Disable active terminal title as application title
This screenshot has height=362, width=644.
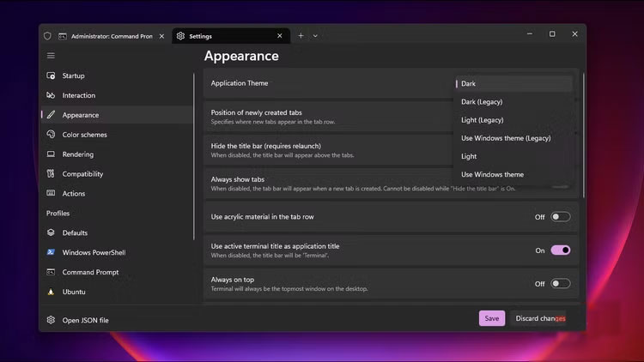tap(560, 250)
